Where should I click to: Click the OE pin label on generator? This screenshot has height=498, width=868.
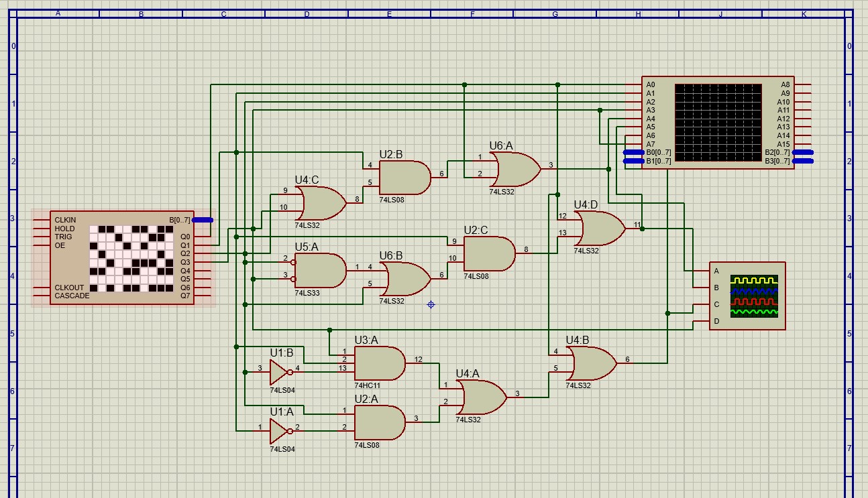click(x=59, y=245)
